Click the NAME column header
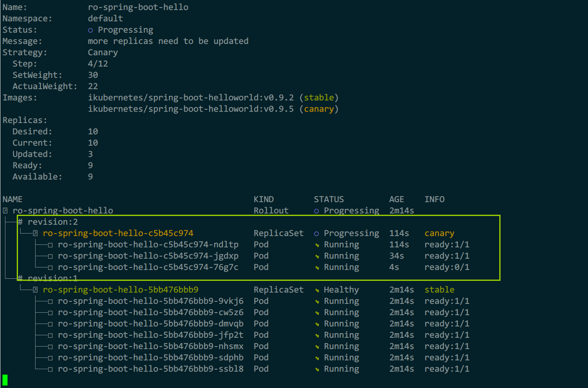 click(x=13, y=199)
